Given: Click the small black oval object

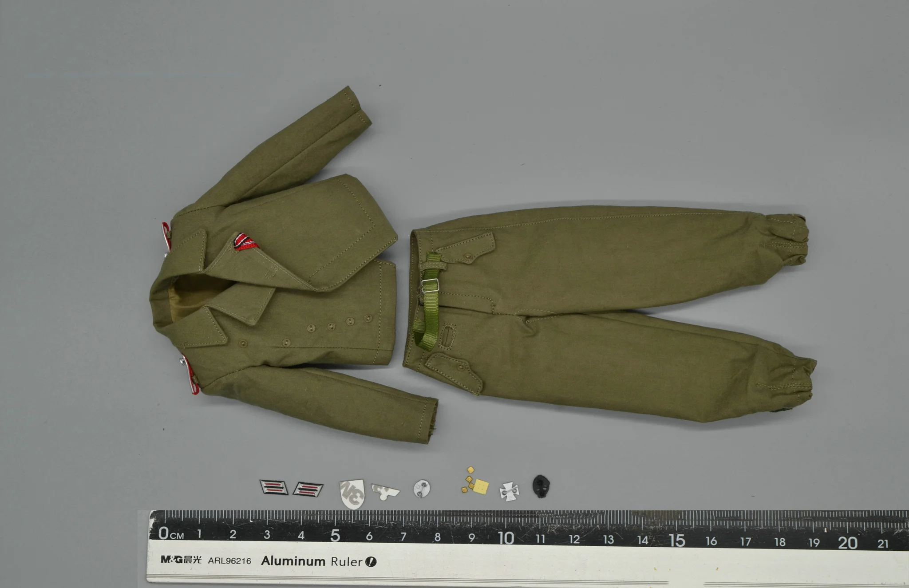Looking at the screenshot, I should 540,485.
